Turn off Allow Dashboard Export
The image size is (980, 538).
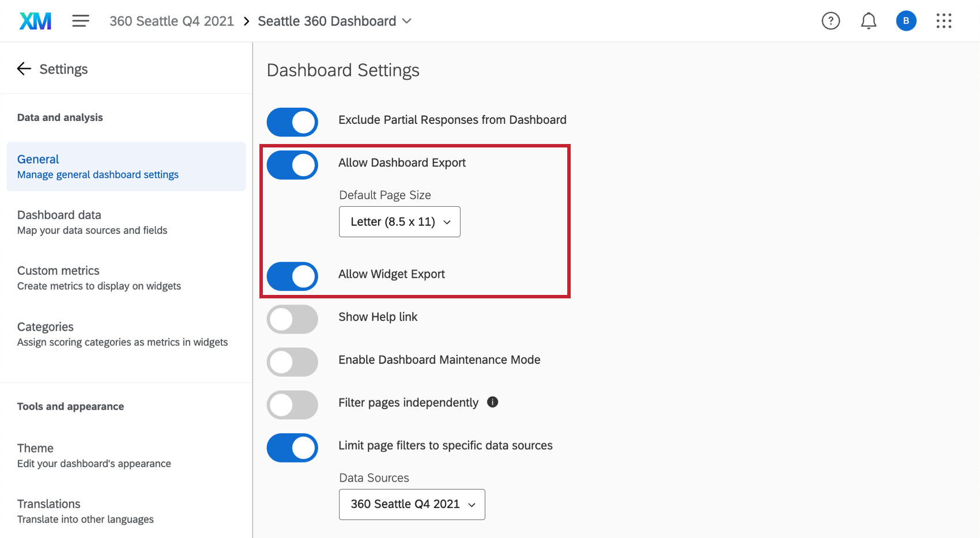tap(292, 165)
